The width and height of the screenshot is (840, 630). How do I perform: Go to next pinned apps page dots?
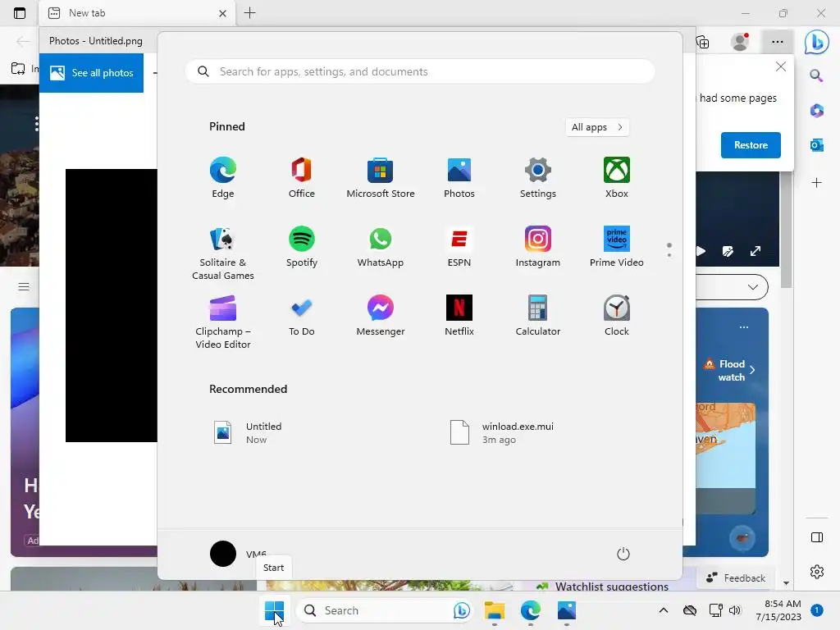669,249
